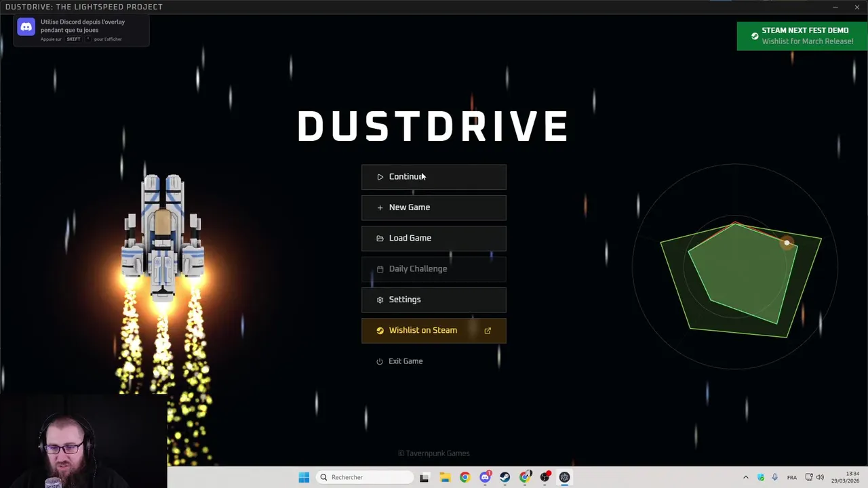868x488 pixels.
Task: Click the Continue button
Action: point(434,177)
